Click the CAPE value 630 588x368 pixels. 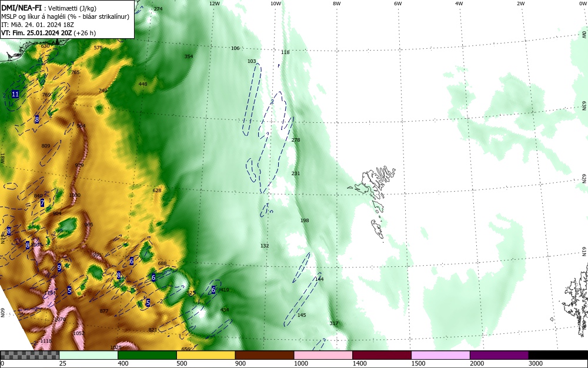click(45, 46)
